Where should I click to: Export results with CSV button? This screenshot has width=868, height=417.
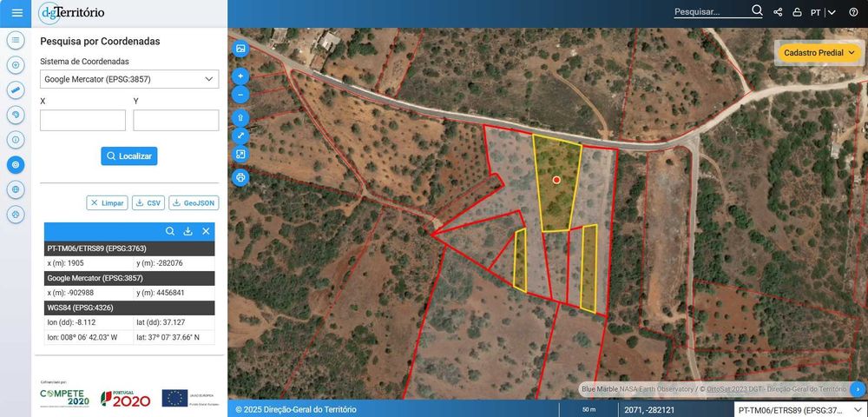coord(148,203)
